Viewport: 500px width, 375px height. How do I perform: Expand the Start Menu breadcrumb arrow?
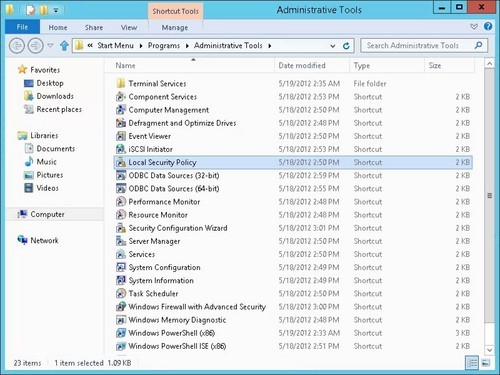click(141, 46)
